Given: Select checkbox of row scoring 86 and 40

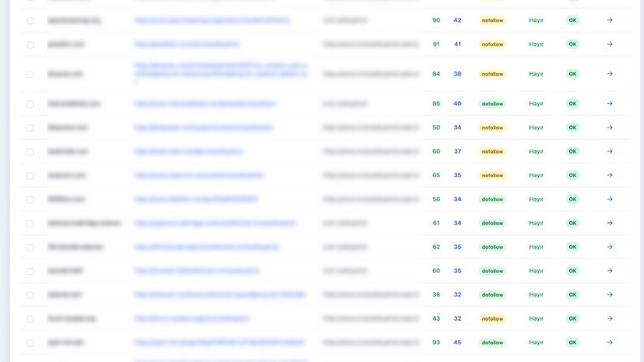Looking at the screenshot, I should (x=30, y=104).
